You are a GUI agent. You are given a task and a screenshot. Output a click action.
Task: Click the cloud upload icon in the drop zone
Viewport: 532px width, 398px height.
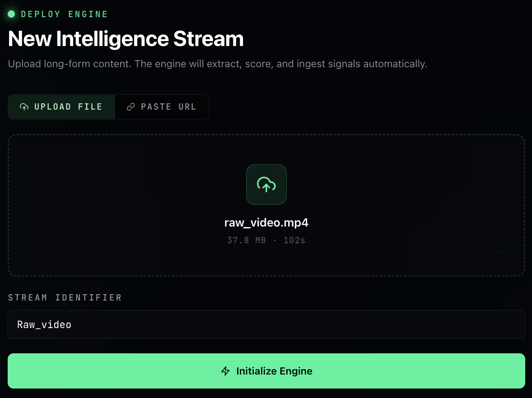coord(266,185)
